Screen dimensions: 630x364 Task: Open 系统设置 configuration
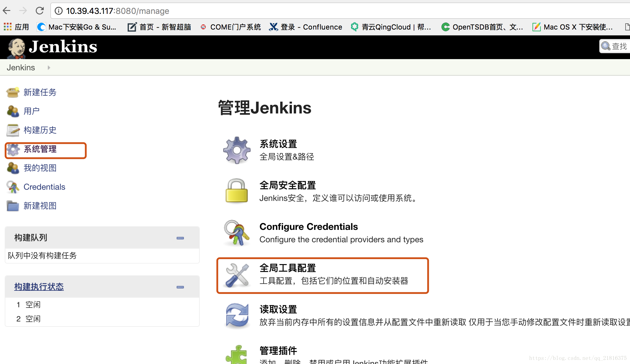[x=278, y=144]
